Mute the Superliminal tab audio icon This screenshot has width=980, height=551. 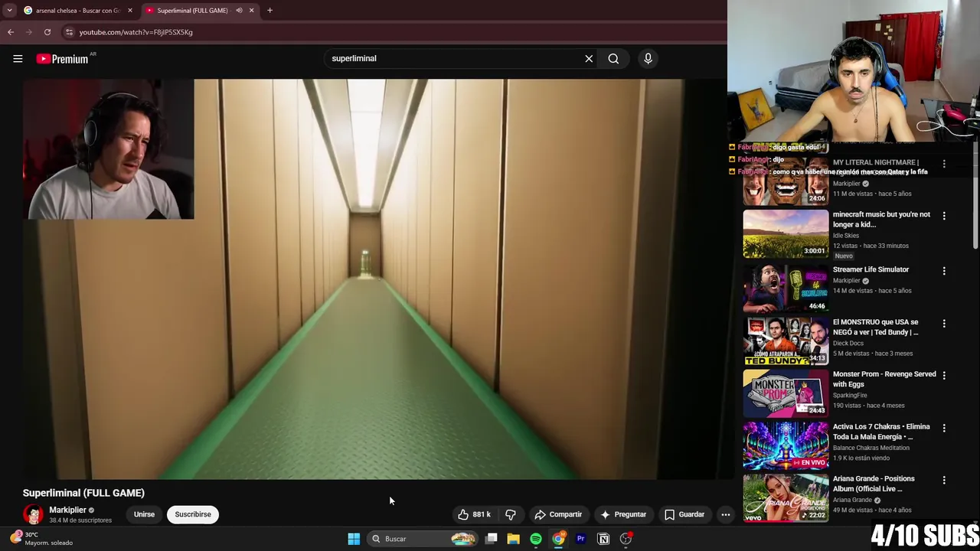click(239, 11)
